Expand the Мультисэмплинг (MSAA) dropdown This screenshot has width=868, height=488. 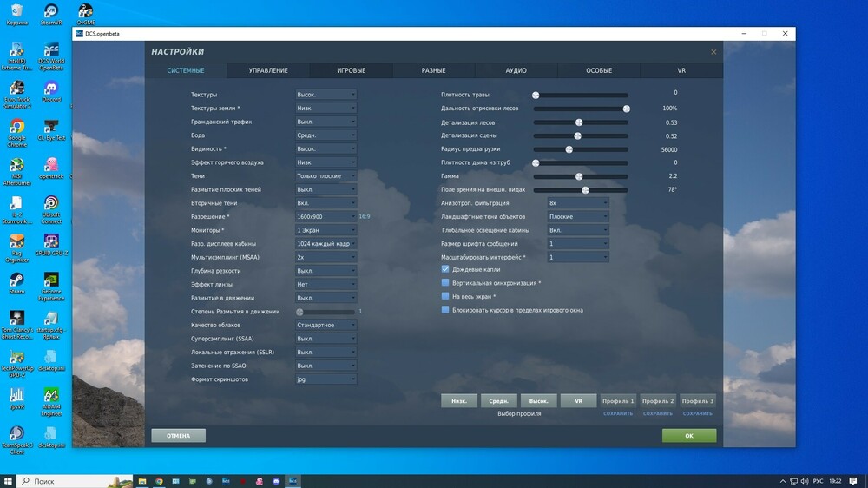[325, 257]
